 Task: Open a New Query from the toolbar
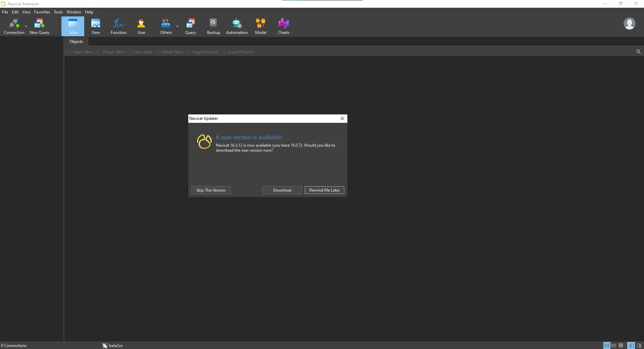coord(39,27)
